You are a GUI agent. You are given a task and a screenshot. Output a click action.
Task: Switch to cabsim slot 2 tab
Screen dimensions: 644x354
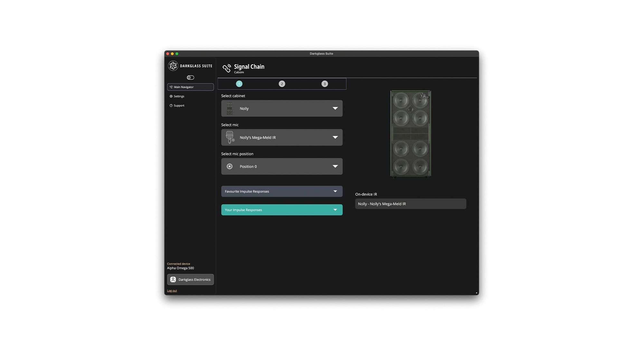282,84
